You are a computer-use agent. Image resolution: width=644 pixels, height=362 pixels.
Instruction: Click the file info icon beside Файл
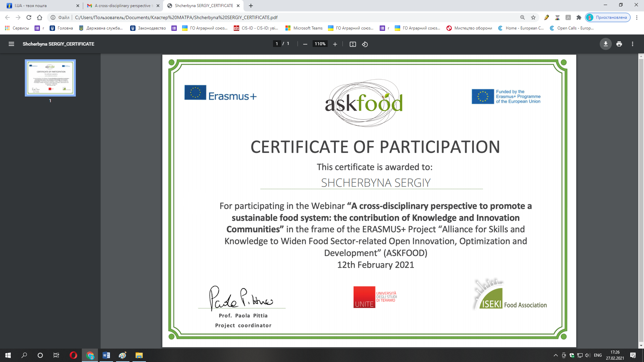53,17
